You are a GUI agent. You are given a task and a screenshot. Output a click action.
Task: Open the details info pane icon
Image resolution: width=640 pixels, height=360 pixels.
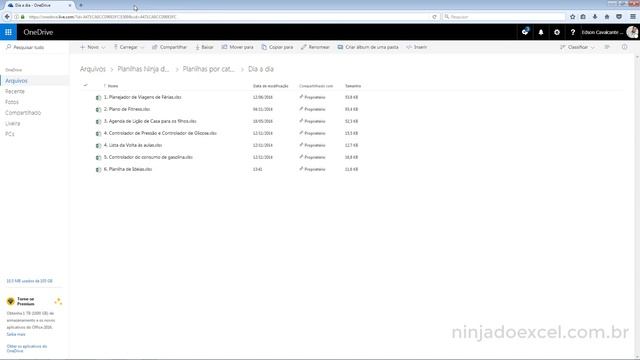624,47
